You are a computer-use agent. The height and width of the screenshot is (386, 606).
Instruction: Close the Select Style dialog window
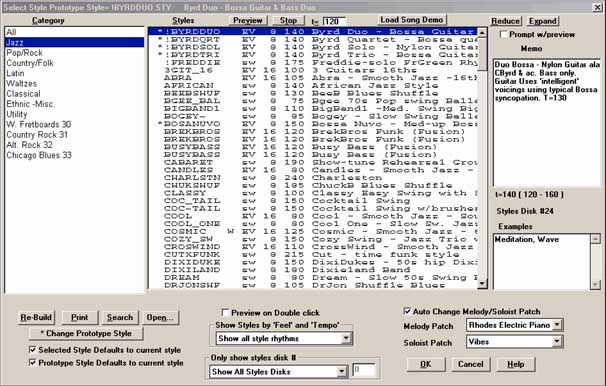(x=597, y=7)
